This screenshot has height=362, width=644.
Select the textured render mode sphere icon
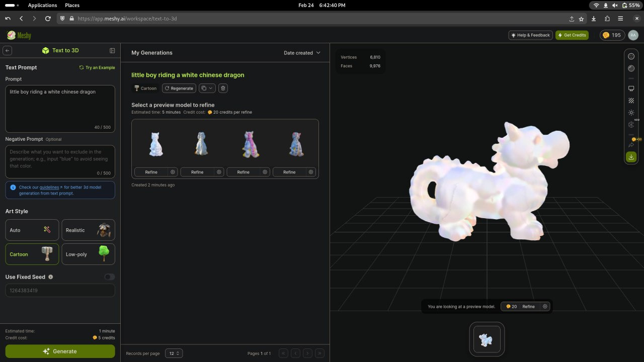631,56
